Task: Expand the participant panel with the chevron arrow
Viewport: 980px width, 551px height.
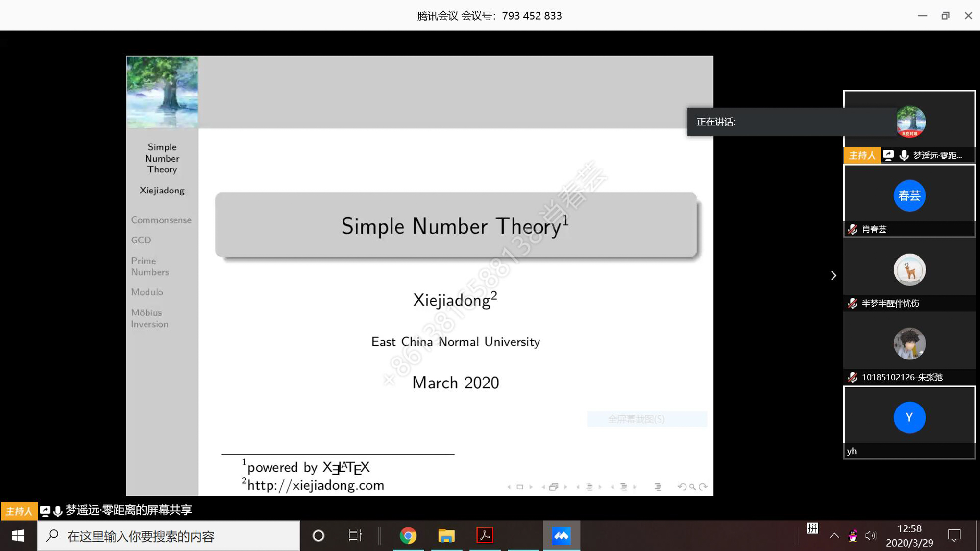Action: [833, 275]
